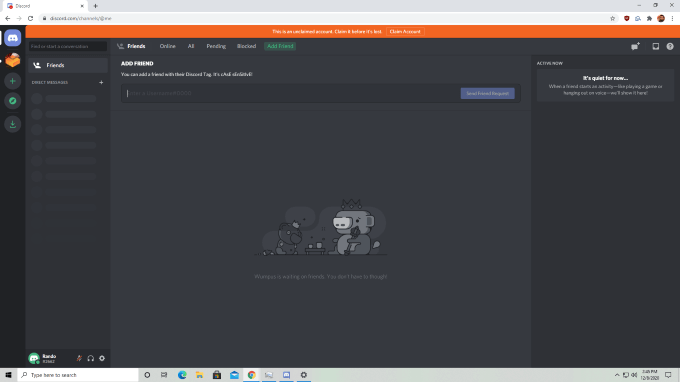This screenshot has height=382, width=680.
Task: Show hidden tray icons chevron
Action: pyautogui.click(x=617, y=375)
